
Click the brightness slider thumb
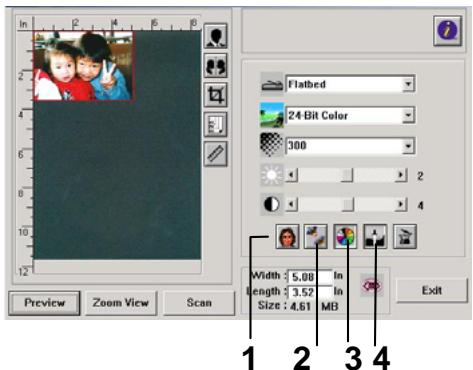347,175
